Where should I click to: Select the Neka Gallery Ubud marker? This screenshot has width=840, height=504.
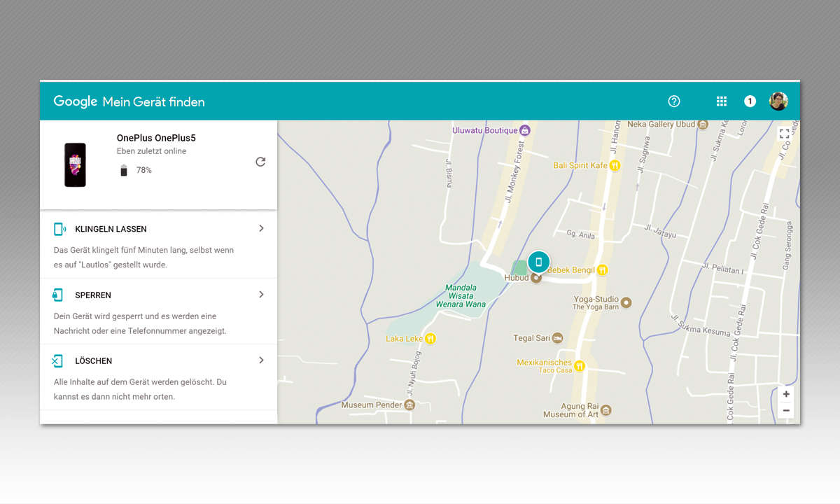click(703, 125)
